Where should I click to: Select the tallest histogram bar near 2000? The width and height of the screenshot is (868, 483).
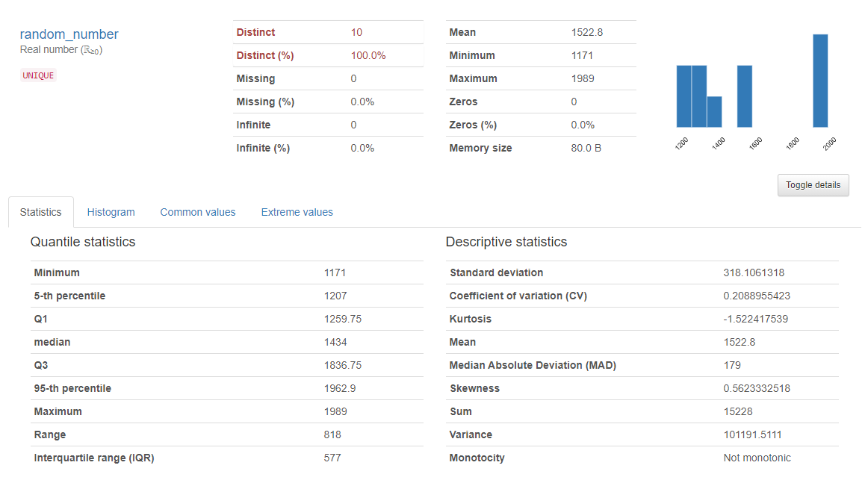point(820,81)
